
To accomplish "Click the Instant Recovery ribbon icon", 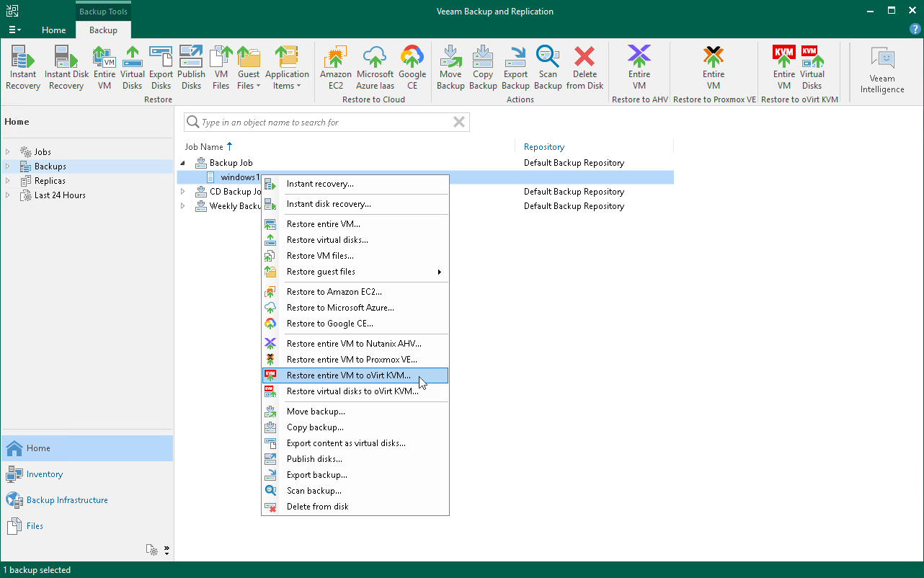I will 23,68.
